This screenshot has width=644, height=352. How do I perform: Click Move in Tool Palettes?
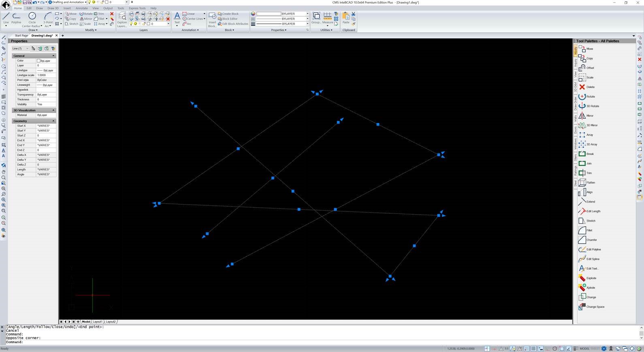click(x=586, y=49)
